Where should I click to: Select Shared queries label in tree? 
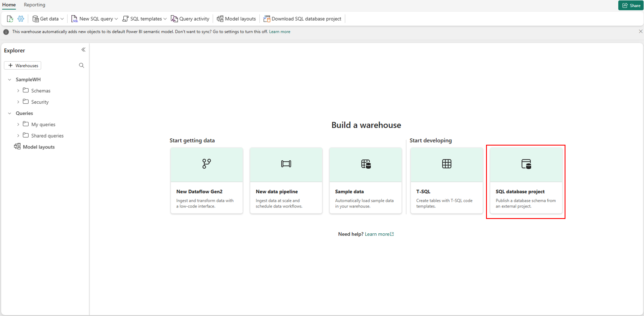coord(48,136)
